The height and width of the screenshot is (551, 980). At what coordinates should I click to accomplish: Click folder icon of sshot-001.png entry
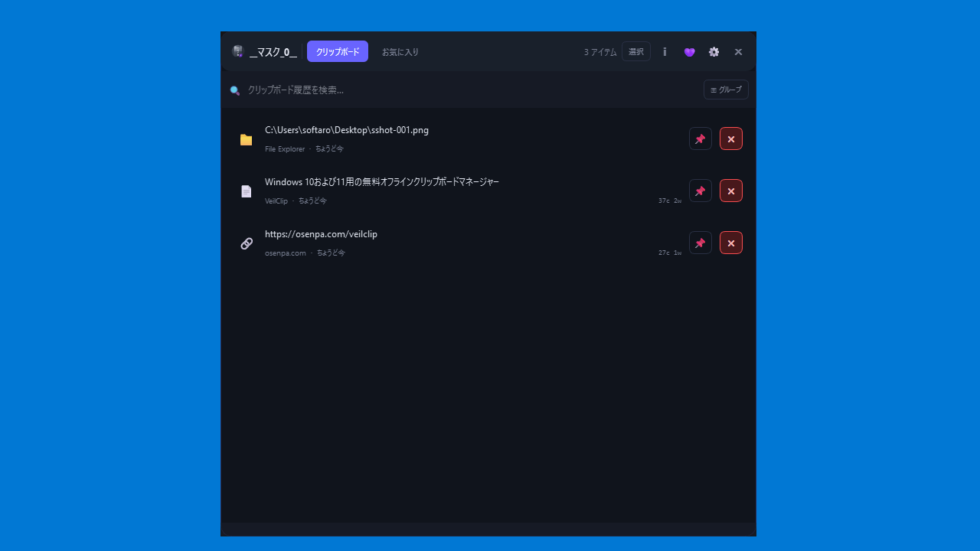pos(246,139)
